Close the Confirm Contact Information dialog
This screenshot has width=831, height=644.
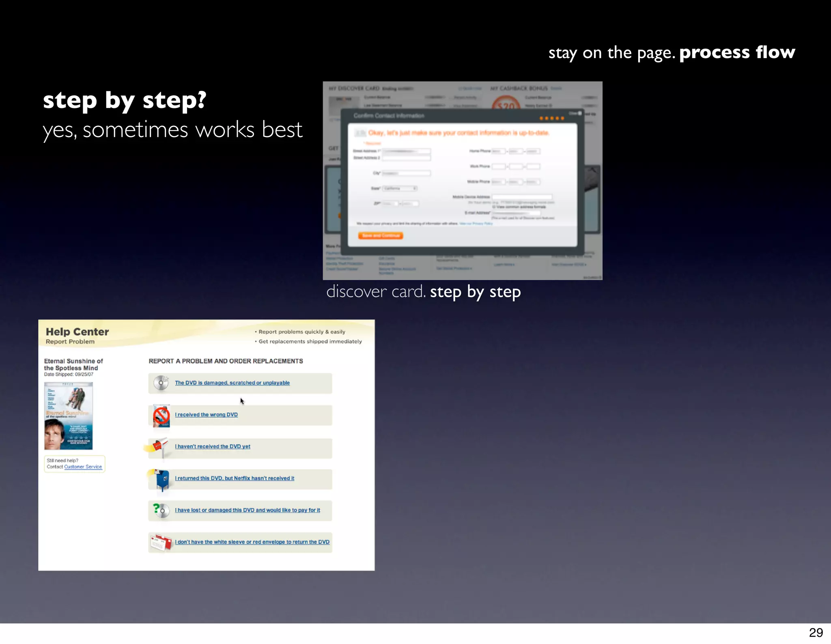575,113
